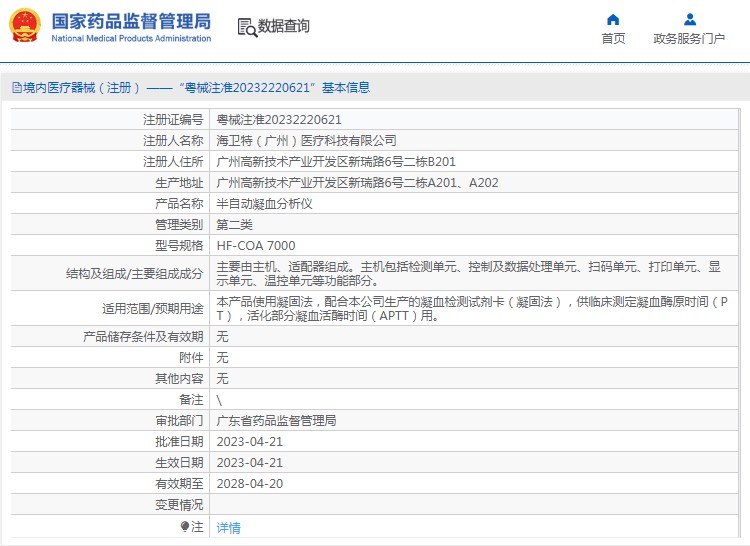
Task: Select 2023-04-21 in 批准日期 row
Action: coord(250,442)
